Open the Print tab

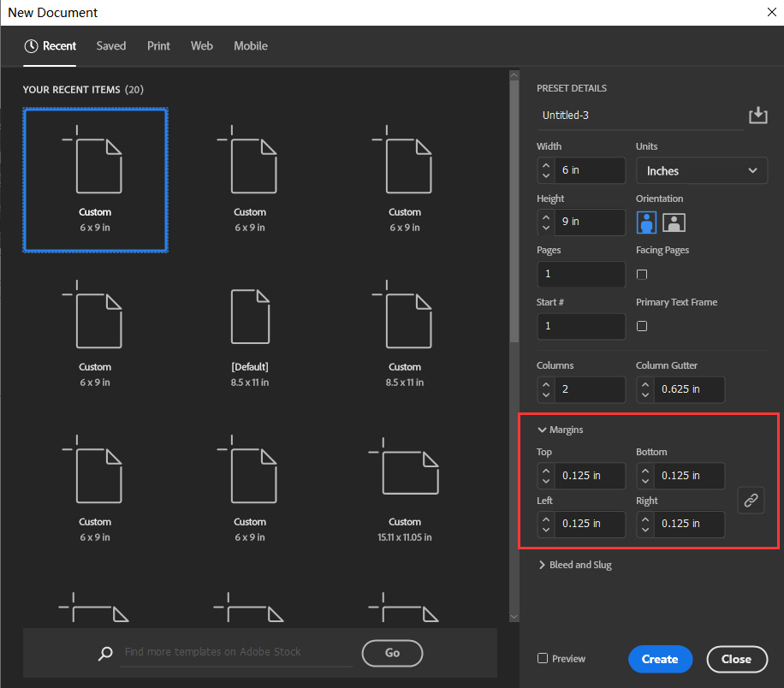click(158, 46)
